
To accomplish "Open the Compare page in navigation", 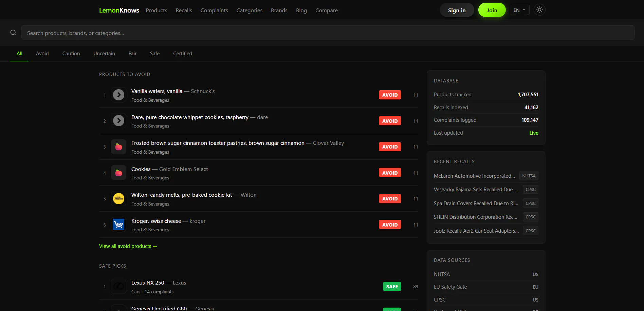I will pos(327,11).
